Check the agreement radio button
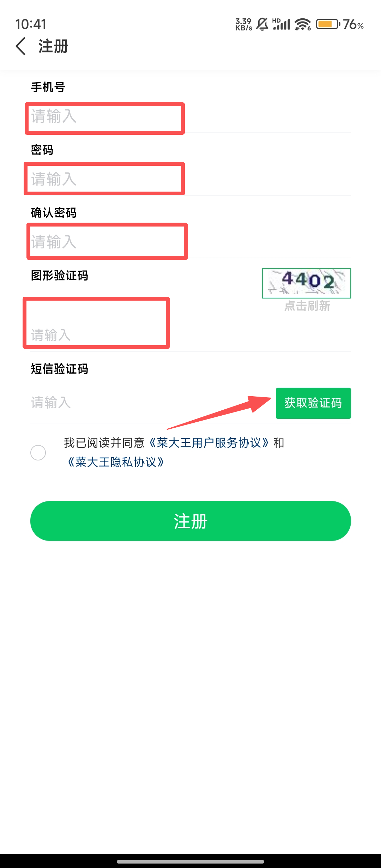The width and height of the screenshot is (381, 868). click(x=38, y=452)
